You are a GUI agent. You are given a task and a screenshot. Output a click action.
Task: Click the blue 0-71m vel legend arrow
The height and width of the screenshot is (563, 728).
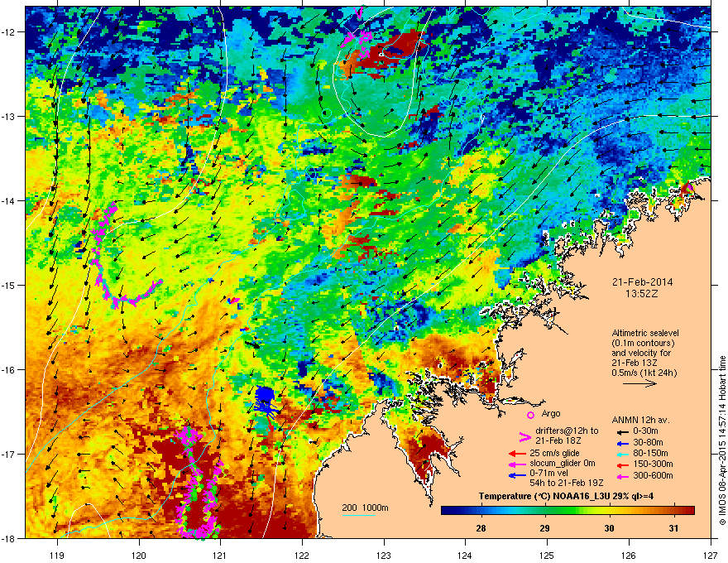tap(517, 476)
